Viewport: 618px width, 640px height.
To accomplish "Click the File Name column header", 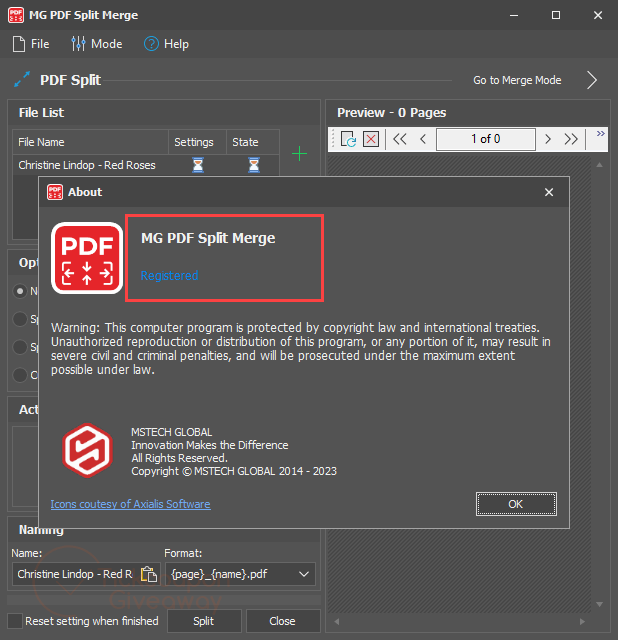I will (x=90, y=142).
